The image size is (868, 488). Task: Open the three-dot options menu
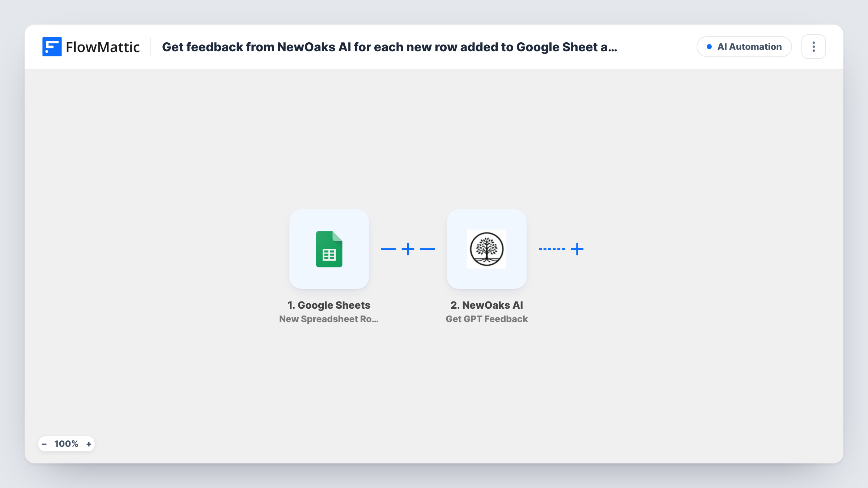813,47
